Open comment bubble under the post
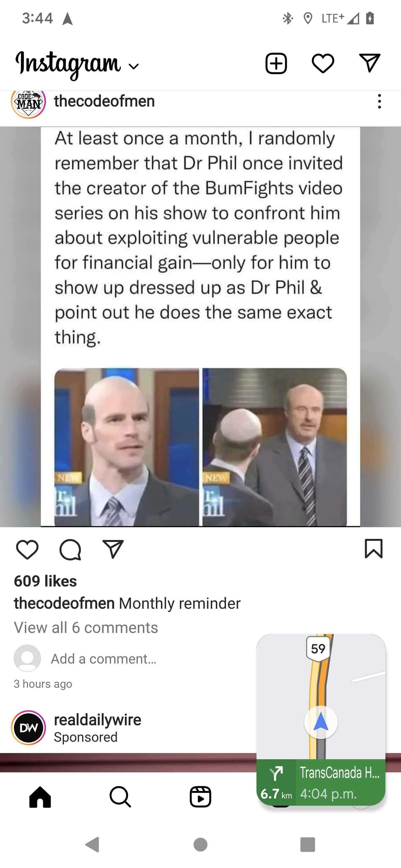 click(70, 550)
